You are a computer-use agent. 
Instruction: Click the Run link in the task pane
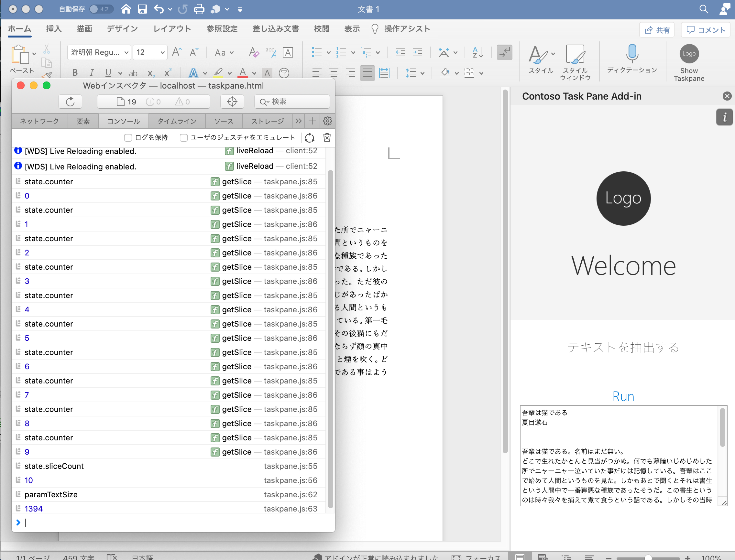[623, 396]
